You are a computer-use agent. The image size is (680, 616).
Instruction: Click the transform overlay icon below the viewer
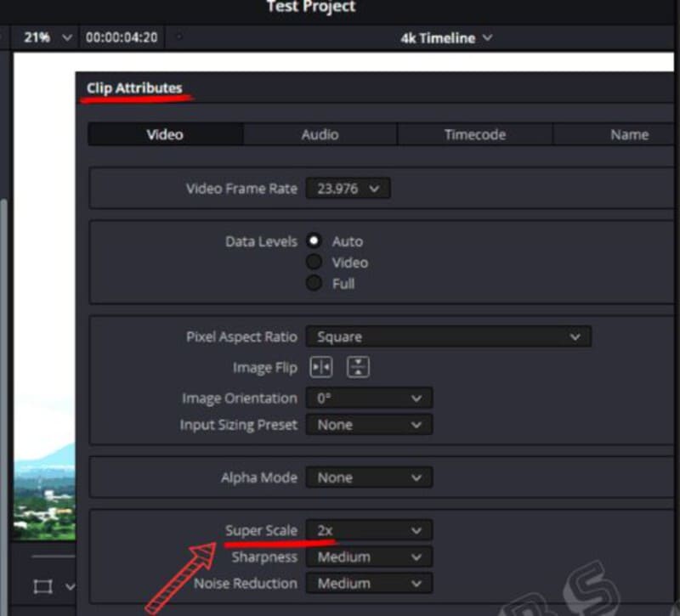click(x=42, y=586)
